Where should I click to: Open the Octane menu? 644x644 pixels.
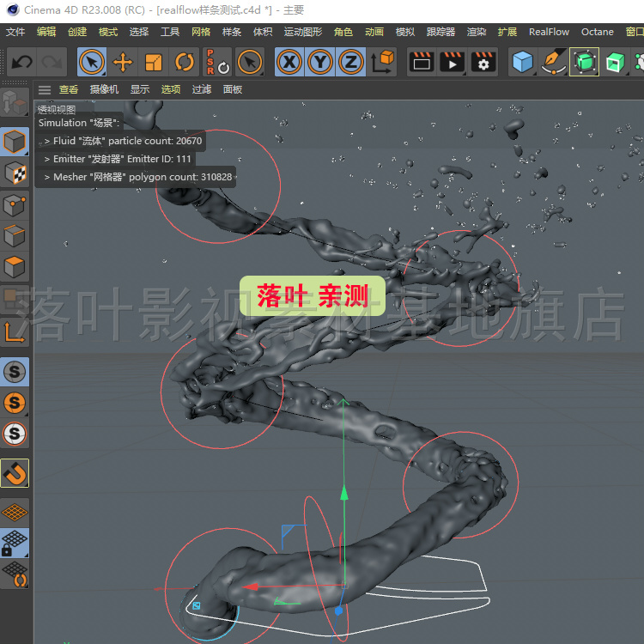point(597,32)
